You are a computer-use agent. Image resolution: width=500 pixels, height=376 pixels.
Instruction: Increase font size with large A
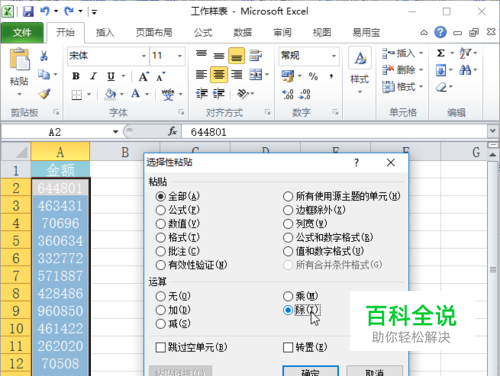(143, 76)
